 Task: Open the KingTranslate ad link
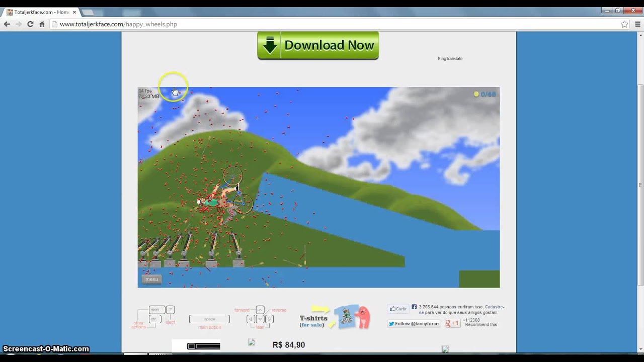[450, 58]
